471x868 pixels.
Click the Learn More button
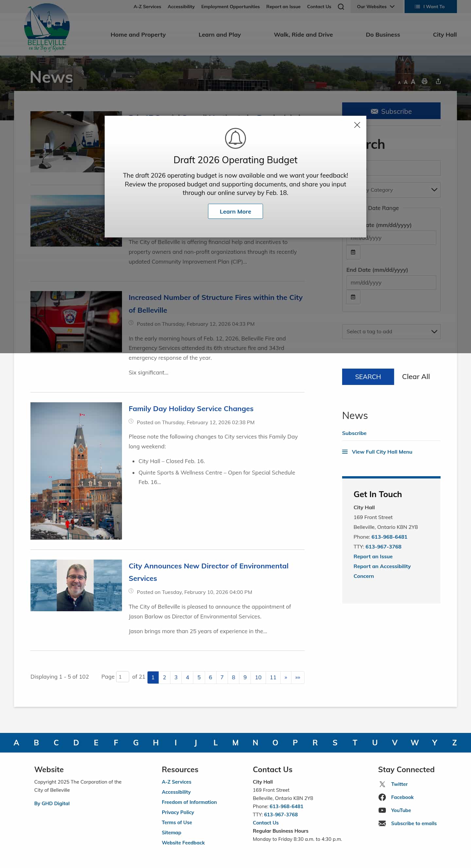coord(235,211)
